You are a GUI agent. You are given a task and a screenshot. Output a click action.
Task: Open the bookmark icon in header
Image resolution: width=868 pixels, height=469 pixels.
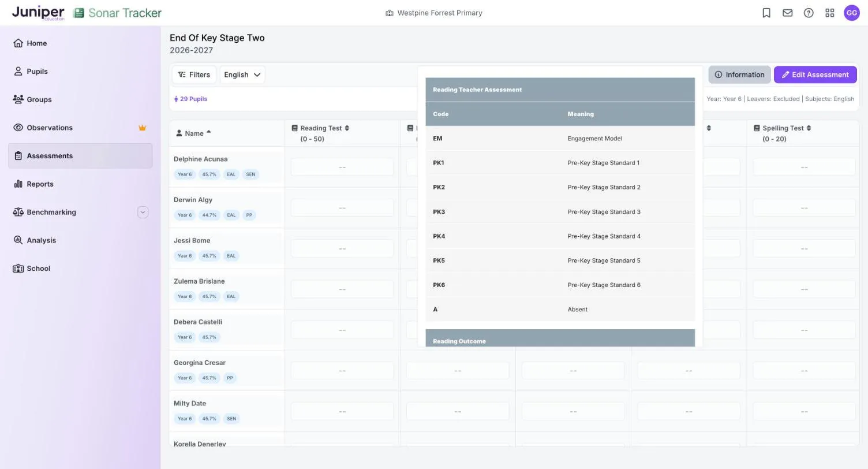[766, 13]
